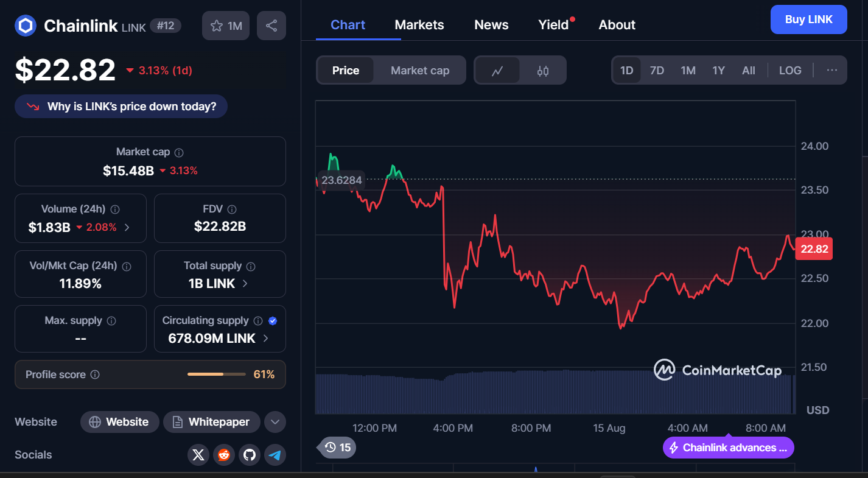The height and width of the screenshot is (478, 868).
Task: Add Chainlink to watchlist via star button
Action: (x=226, y=26)
